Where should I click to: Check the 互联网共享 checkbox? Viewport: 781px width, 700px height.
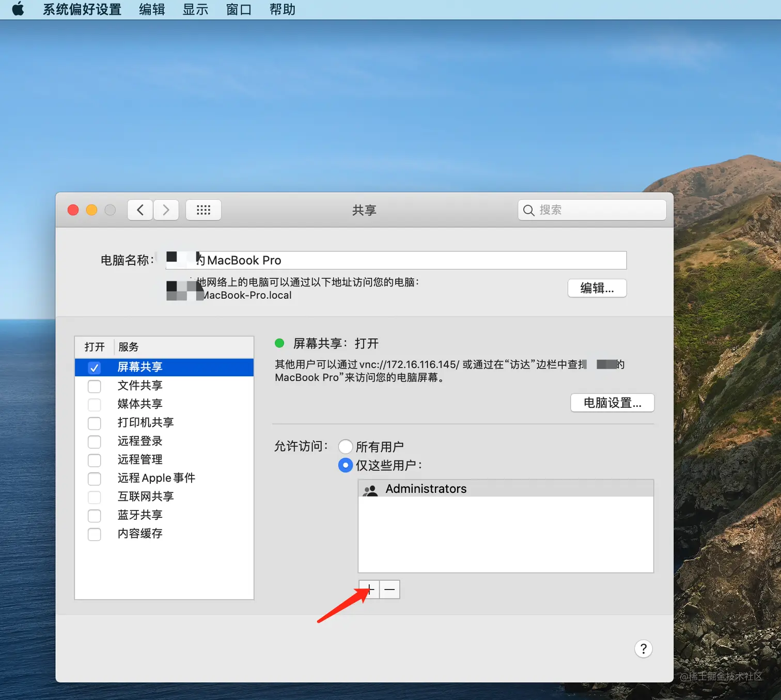point(94,497)
